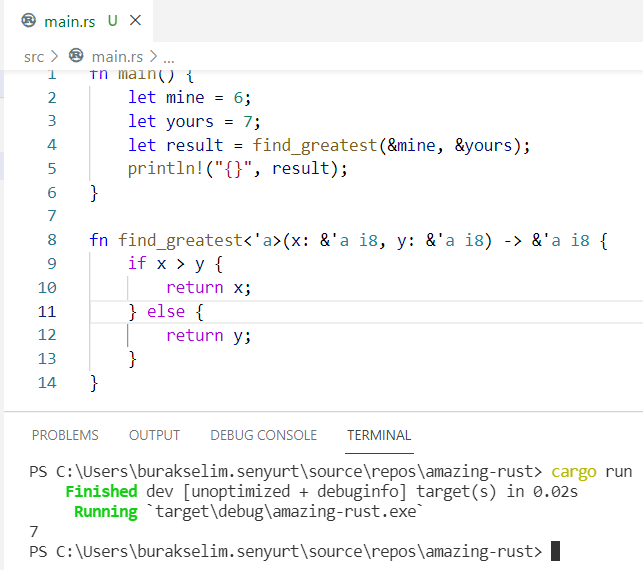Image resolution: width=643 pixels, height=570 pixels.
Task: Focus the terminal prompt cursor block
Action: (x=555, y=551)
